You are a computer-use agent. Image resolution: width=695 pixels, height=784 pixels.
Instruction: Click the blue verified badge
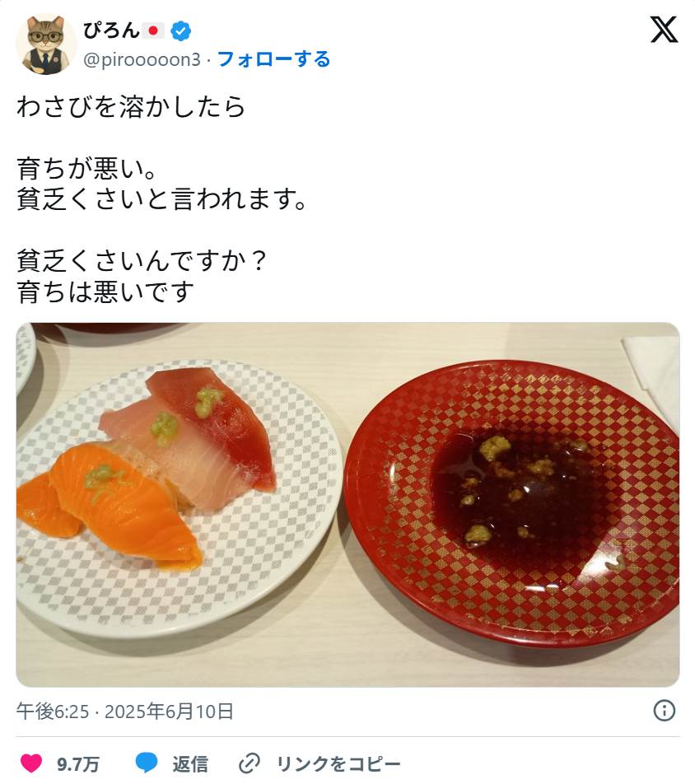coord(180,31)
